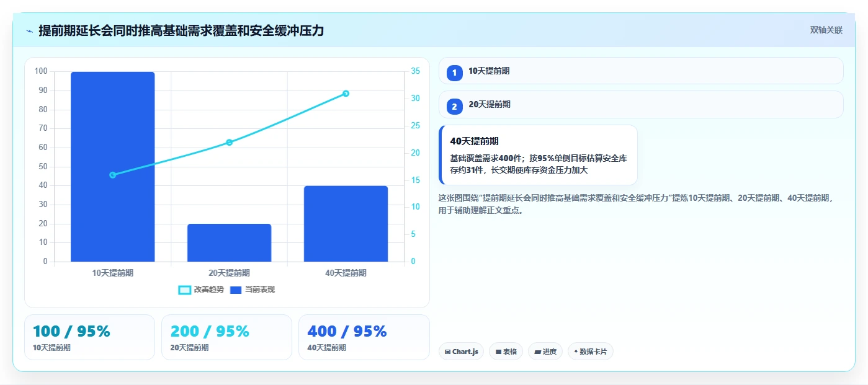Open the 400 / 95% stat card

click(x=364, y=337)
